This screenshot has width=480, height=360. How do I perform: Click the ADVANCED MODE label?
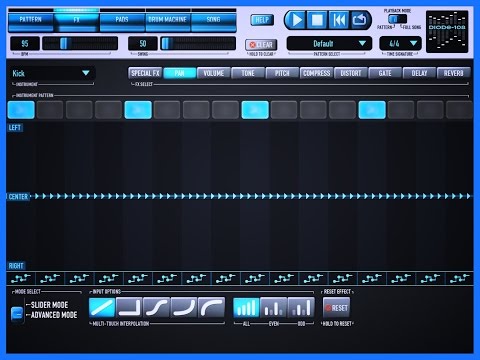54,315
